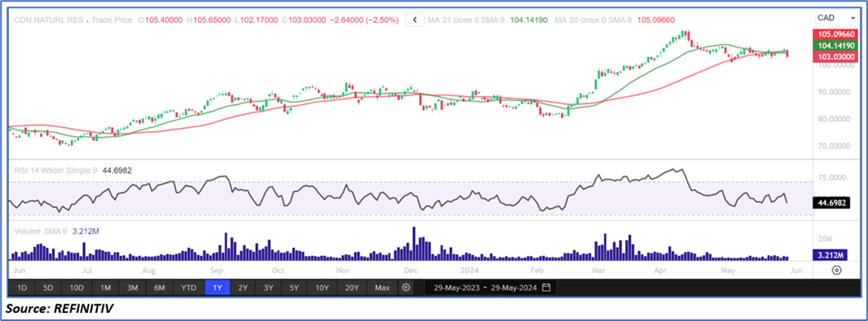Select the 10D time range
The image size is (868, 321).
click(x=76, y=288)
